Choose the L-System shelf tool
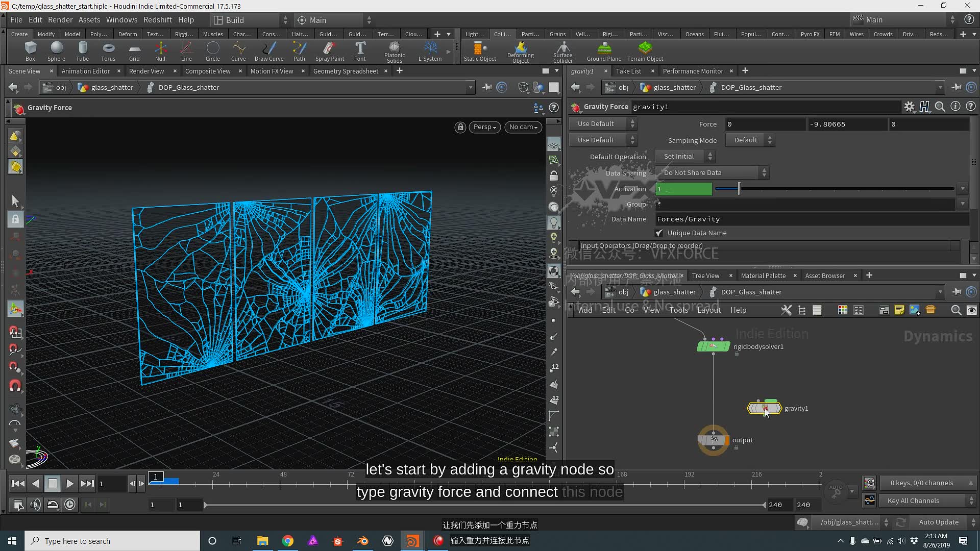 [x=430, y=52]
